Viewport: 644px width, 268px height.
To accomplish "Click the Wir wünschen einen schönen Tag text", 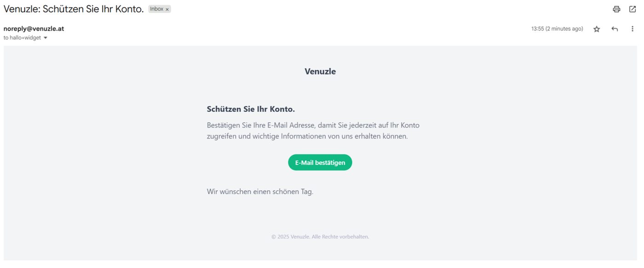I will [x=260, y=192].
